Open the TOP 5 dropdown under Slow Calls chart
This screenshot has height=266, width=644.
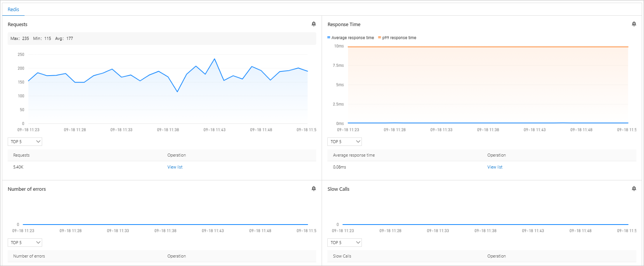[345, 243]
